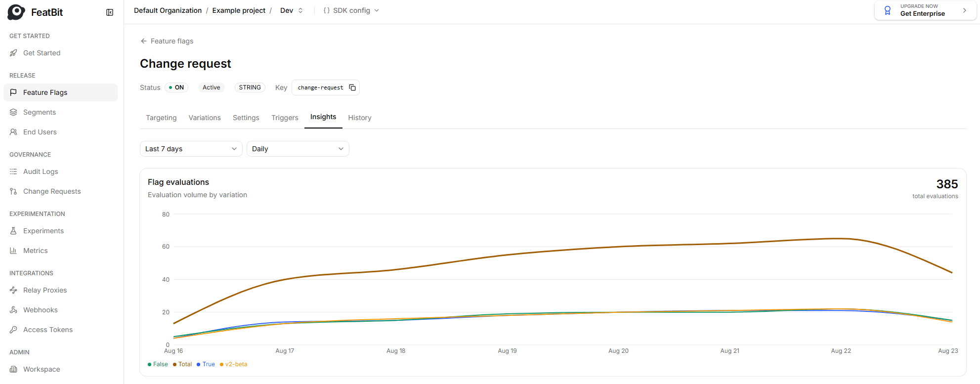The width and height of the screenshot is (980, 384).
Task: Click the Access Tokens key icon
Action: [13, 330]
